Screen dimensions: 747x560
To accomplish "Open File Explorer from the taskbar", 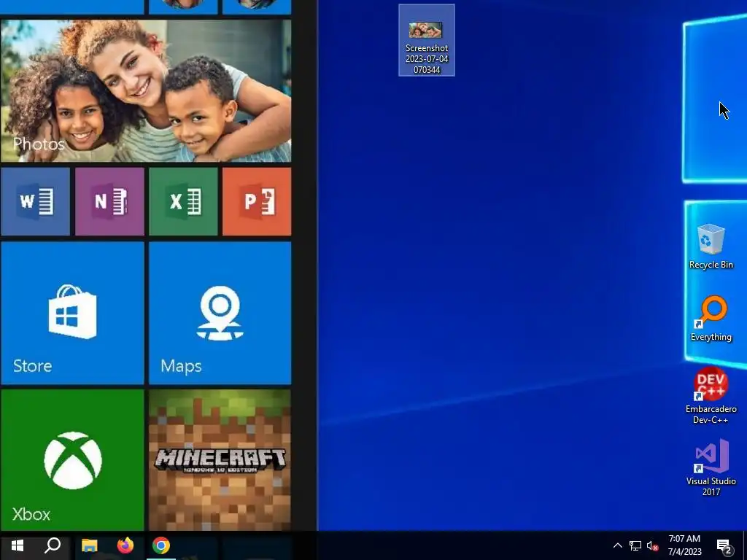I will [89, 545].
